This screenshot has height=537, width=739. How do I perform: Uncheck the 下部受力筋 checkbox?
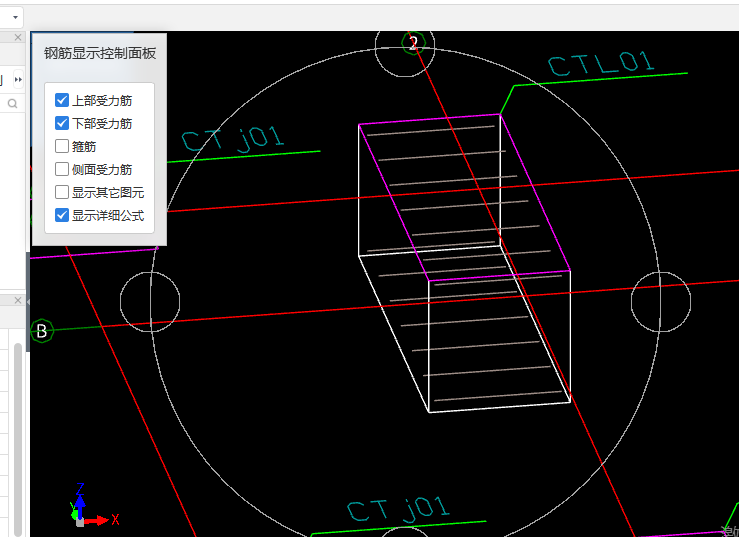tap(62, 123)
